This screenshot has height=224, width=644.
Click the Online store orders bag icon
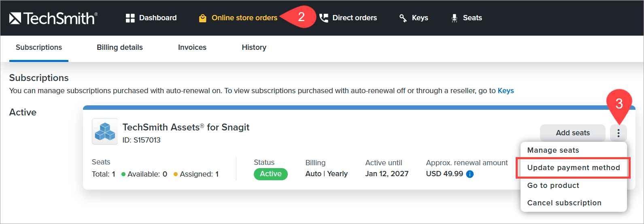pyautogui.click(x=203, y=18)
